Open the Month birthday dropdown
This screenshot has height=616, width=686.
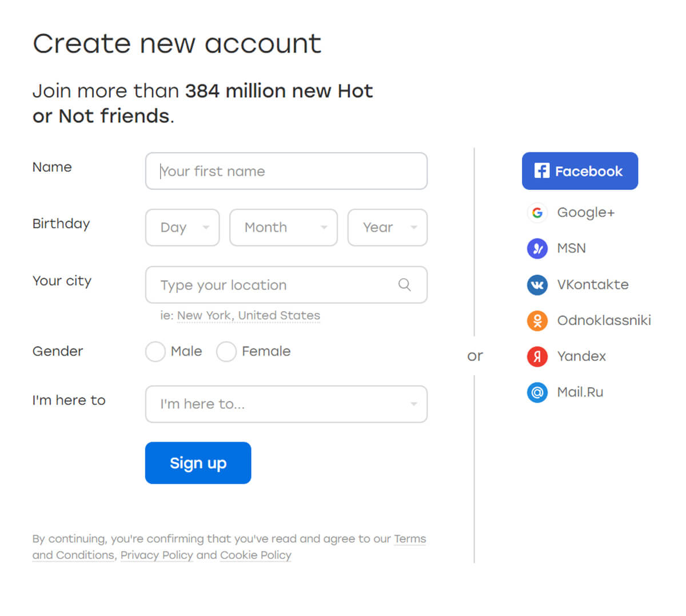[284, 228]
